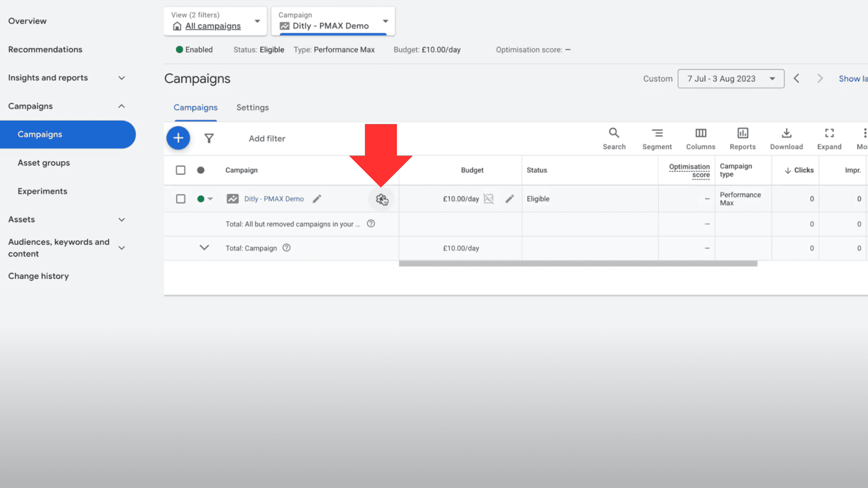Click the home icon beside All campaigns

click(177, 26)
